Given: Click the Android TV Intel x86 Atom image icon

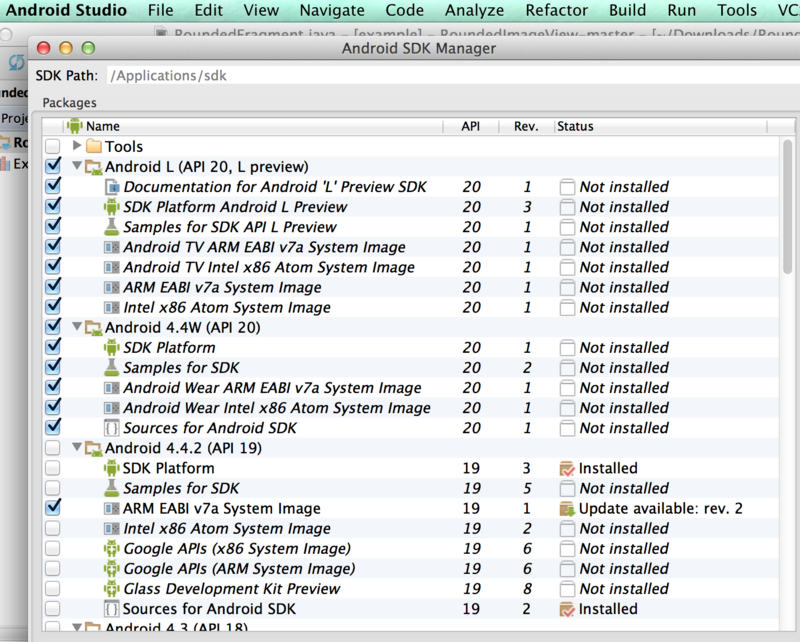Looking at the screenshot, I should [112, 267].
